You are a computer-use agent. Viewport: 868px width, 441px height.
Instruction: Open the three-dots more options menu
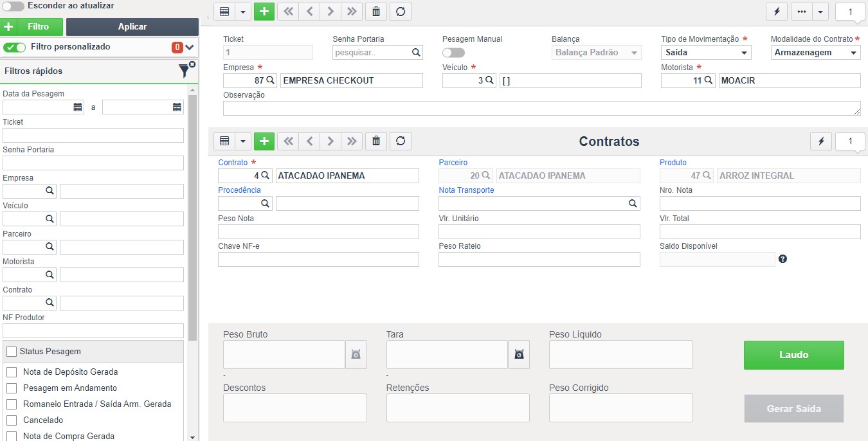pyautogui.click(x=801, y=12)
